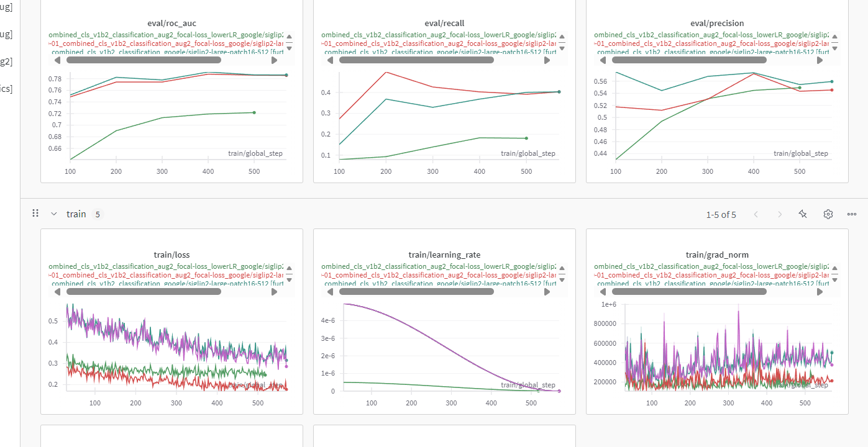This screenshot has width=868, height=447.
Task: Open the train section more options menu
Action: click(x=851, y=214)
